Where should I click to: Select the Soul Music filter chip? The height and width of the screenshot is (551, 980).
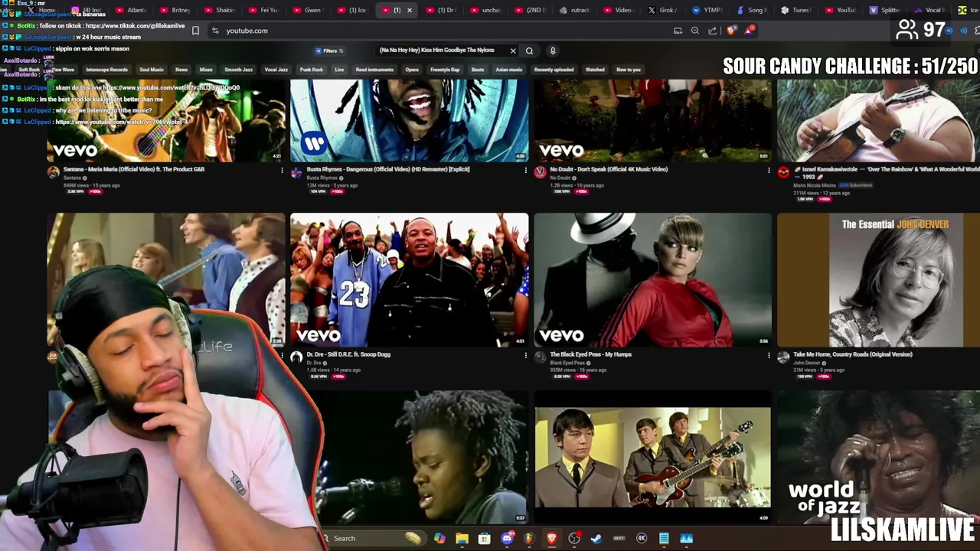point(152,70)
